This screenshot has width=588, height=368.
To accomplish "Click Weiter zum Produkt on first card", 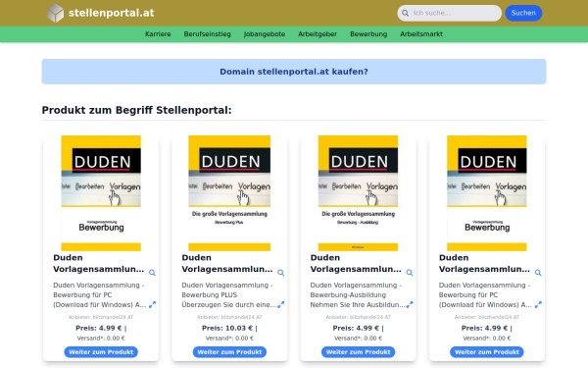I will [101, 352].
